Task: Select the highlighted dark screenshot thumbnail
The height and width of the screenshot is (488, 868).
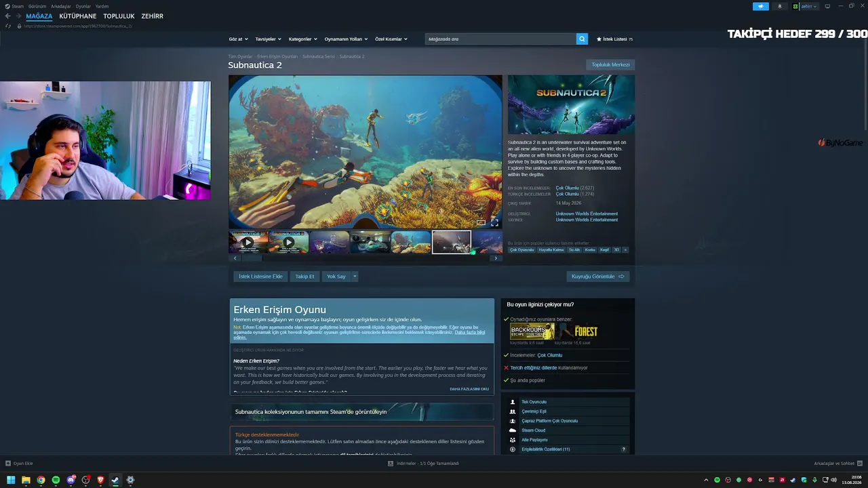Action: pos(452,242)
